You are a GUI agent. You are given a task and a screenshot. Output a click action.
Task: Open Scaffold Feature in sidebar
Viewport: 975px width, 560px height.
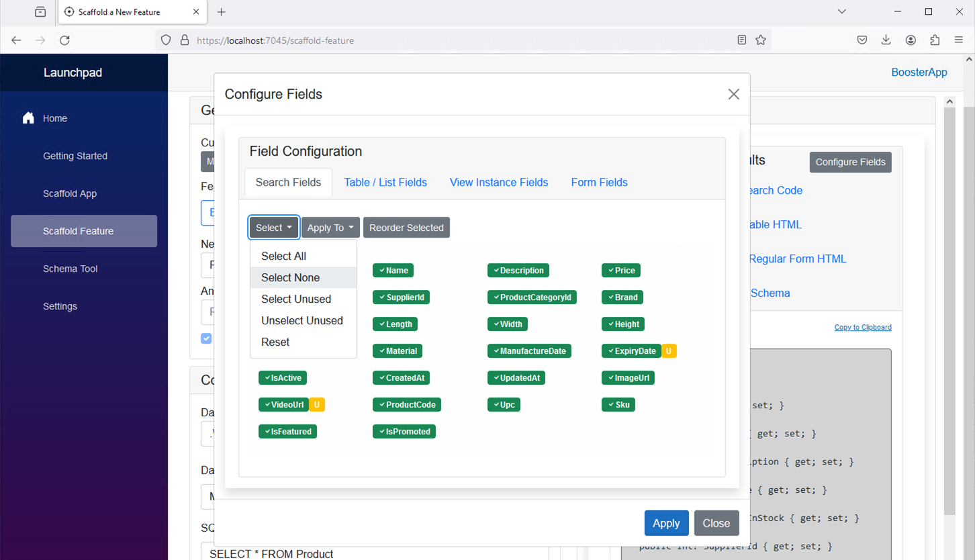pos(84,231)
